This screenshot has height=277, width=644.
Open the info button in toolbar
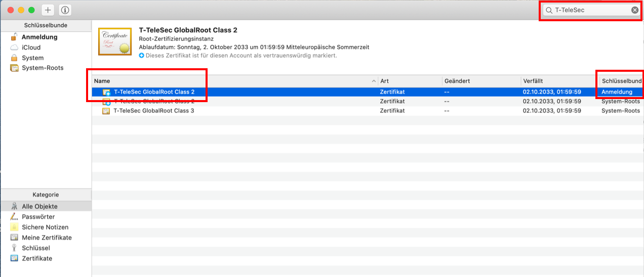[x=65, y=10]
